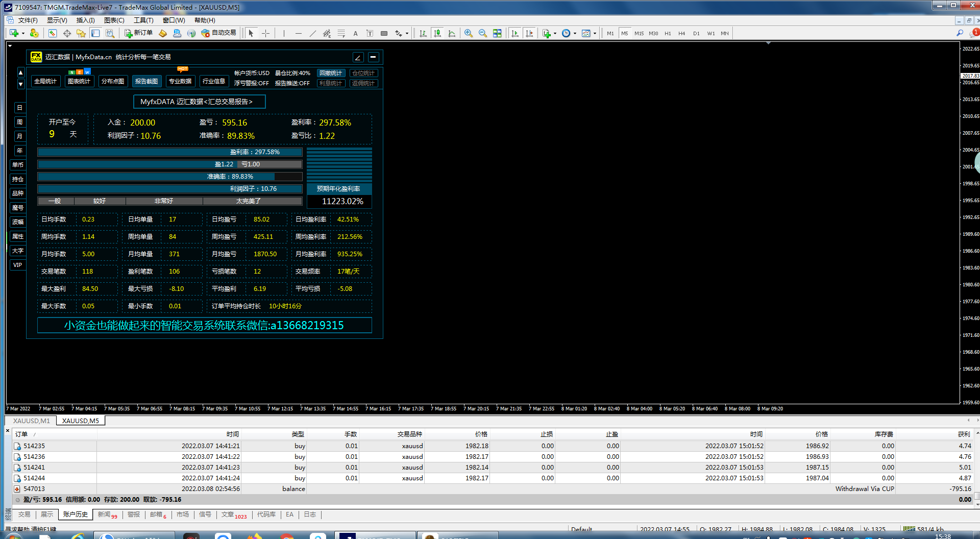This screenshot has width=980, height=539.
Task: Select the M15 timeframe
Action: [639, 33]
